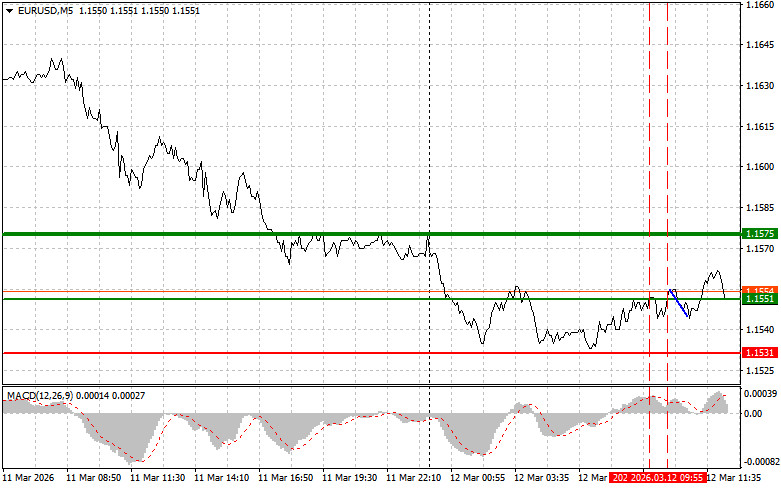Open the chart menu triangle beside EURUSD,M5
Screen dimensions: 781x489
pyautogui.click(x=9, y=10)
